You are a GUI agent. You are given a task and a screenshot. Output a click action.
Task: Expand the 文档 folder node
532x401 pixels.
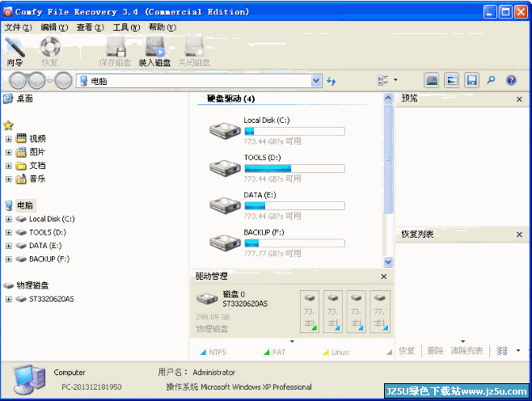9,166
